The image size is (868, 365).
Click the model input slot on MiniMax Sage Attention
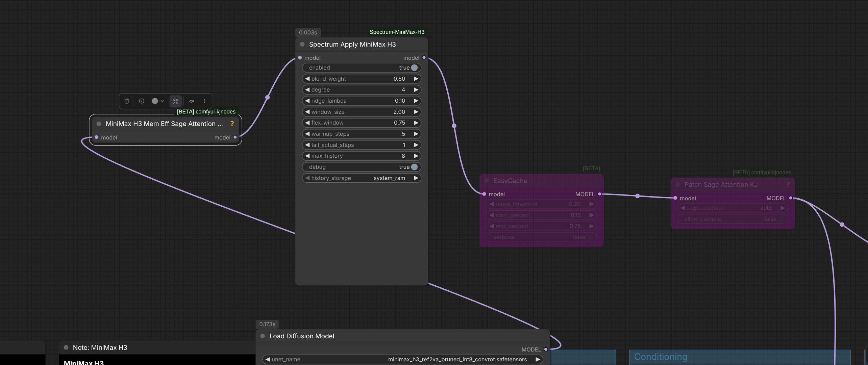click(97, 137)
